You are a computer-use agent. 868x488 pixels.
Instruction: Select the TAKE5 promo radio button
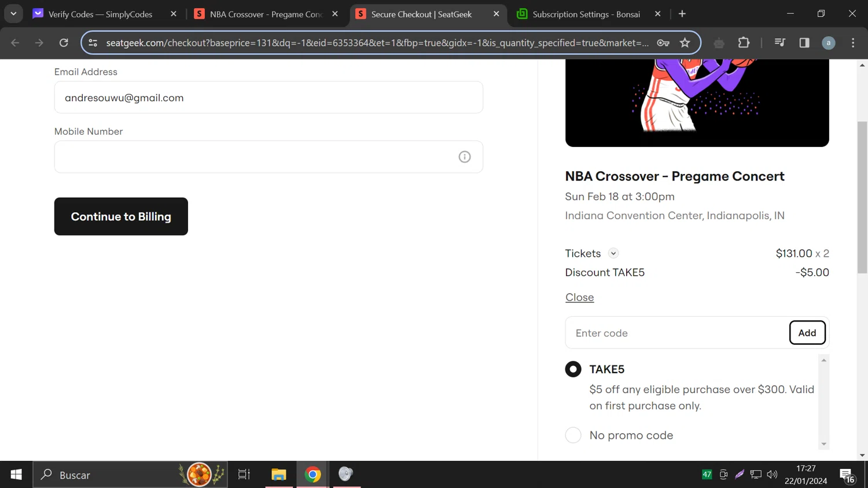573,369
